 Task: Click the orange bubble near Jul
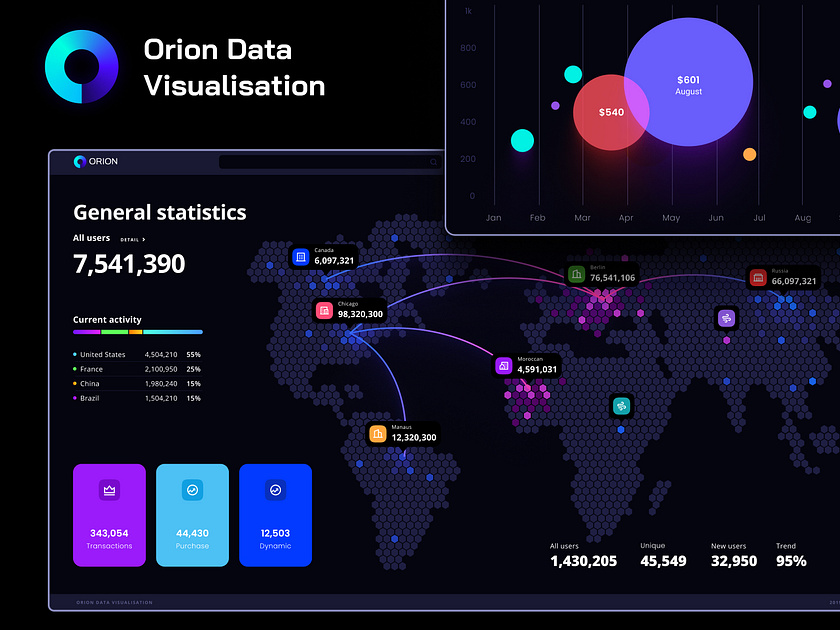point(749,154)
